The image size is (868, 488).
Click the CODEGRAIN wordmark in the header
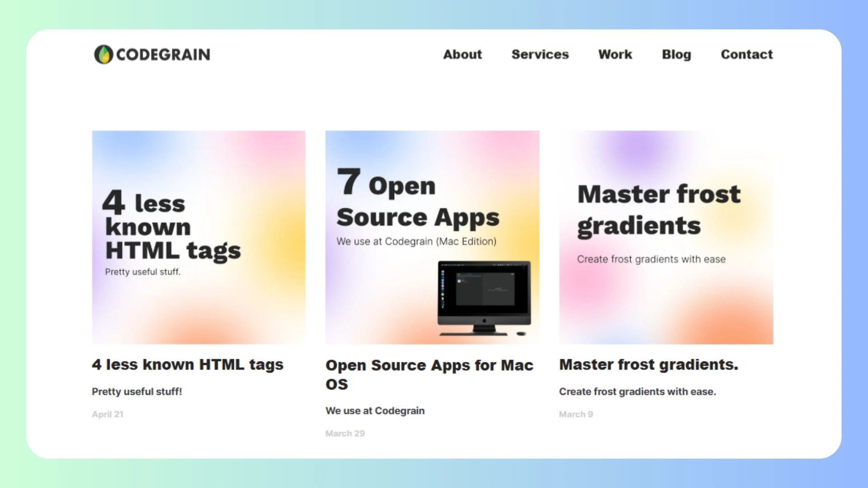[163, 54]
